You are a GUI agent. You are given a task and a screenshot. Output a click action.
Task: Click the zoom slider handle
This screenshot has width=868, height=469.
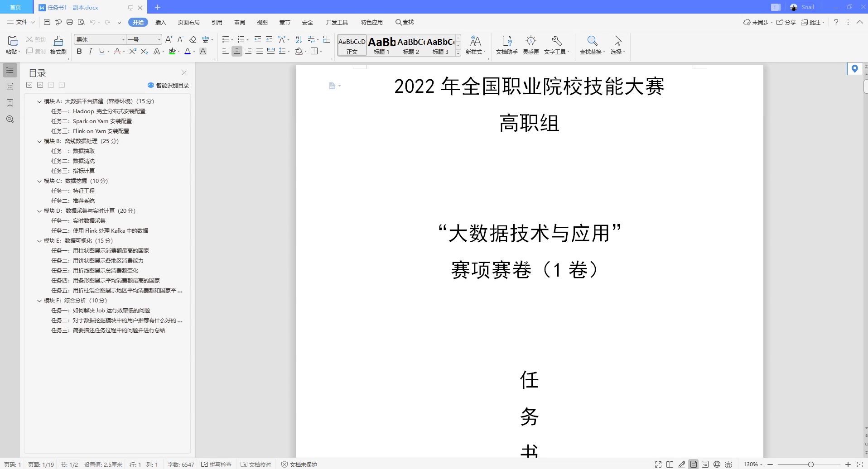pos(810,464)
